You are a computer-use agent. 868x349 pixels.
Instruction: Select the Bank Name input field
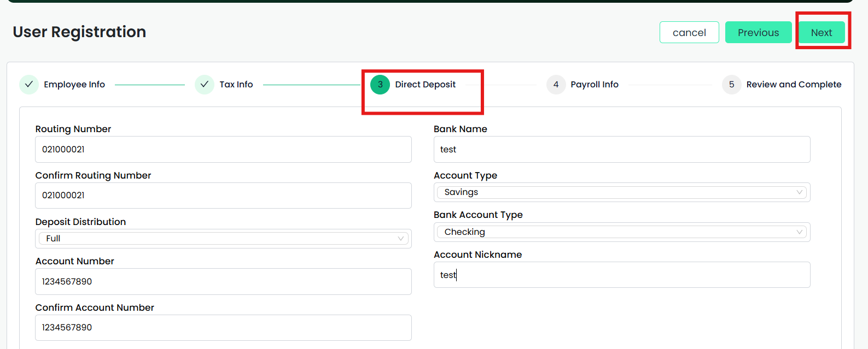[x=622, y=149]
